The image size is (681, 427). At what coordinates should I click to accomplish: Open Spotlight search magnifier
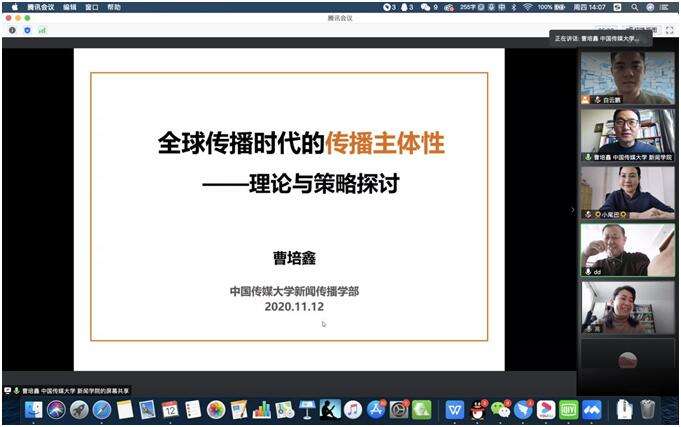635,7
